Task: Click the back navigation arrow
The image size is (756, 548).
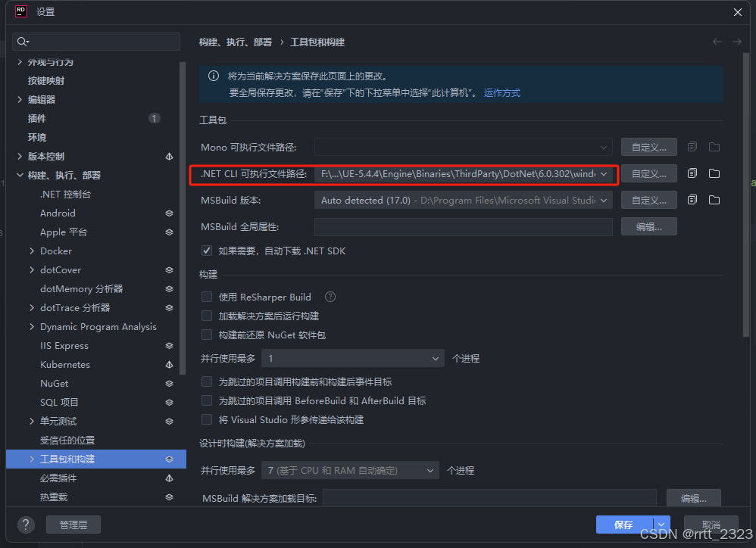Action: [x=717, y=42]
